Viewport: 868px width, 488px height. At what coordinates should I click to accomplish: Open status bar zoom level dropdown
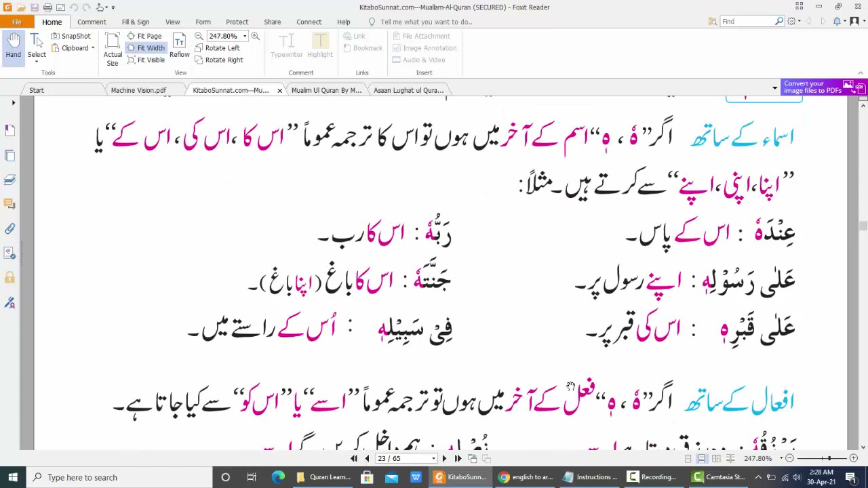coord(781,459)
